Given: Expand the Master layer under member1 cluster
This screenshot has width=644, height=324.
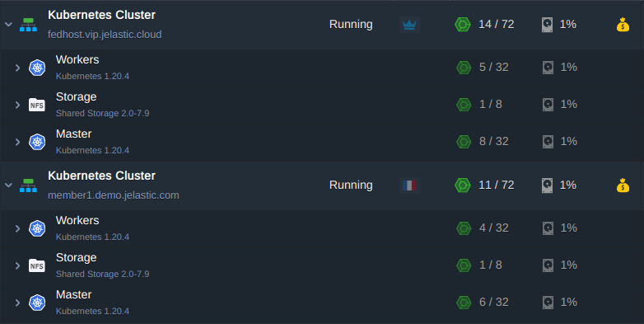Looking at the screenshot, I should [x=17, y=303].
